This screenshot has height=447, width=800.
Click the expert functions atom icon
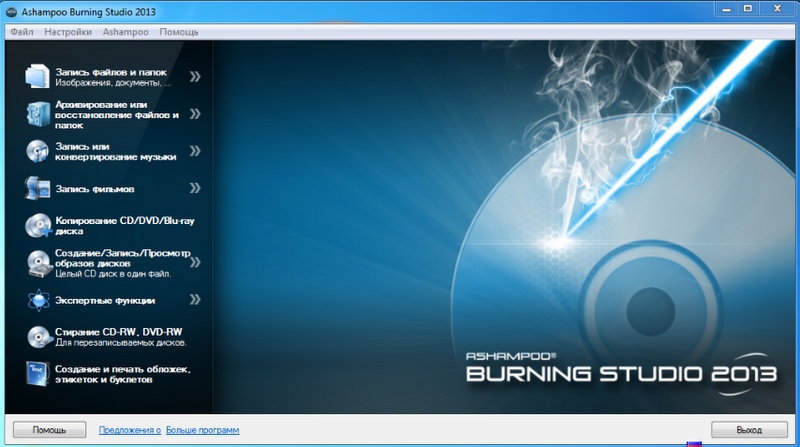[x=38, y=300]
